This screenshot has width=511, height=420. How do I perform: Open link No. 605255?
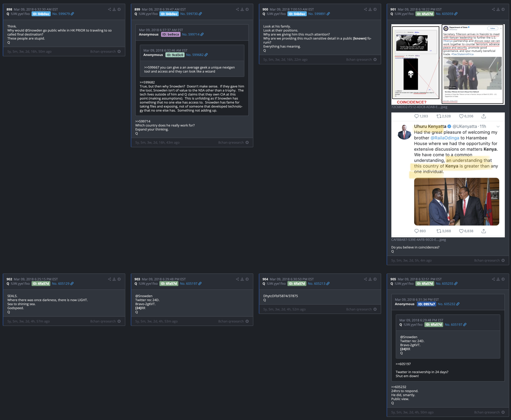pos(447,283)
